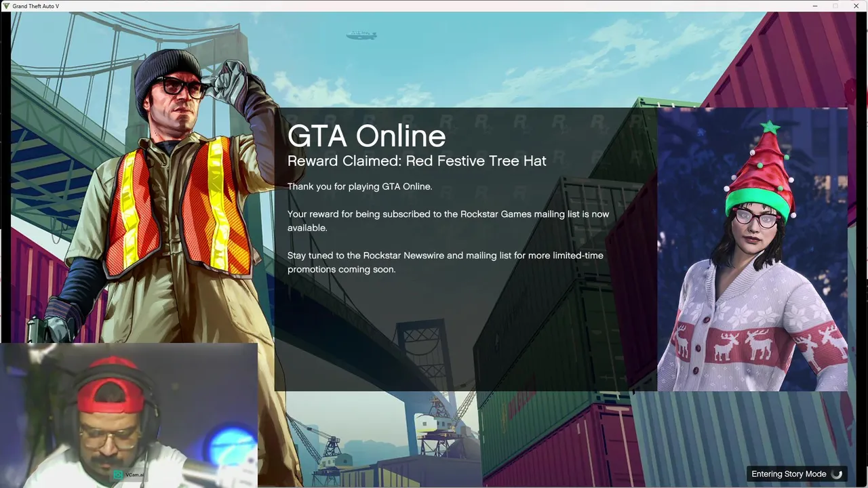Screen dimensions: 868x488
Task: Close the Grand Theft Auto V window
Action: point(856,6)
